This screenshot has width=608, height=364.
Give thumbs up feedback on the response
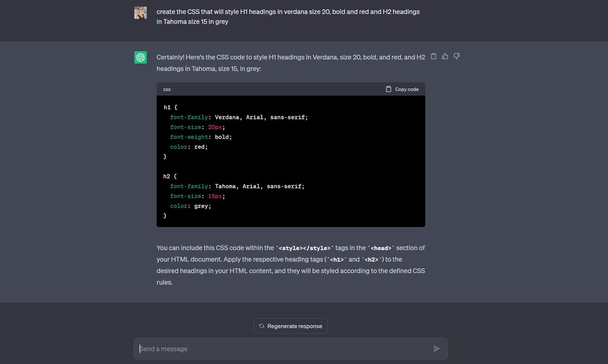445,56
